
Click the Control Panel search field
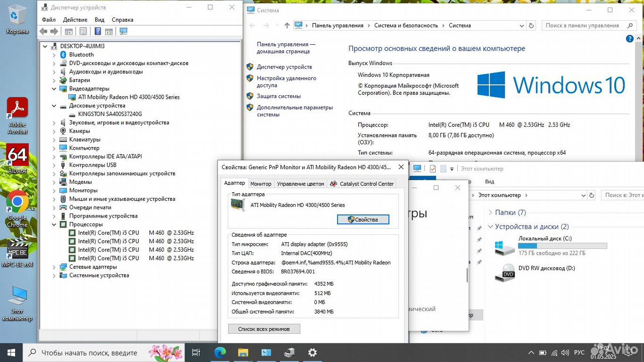[x=590, y=25]
